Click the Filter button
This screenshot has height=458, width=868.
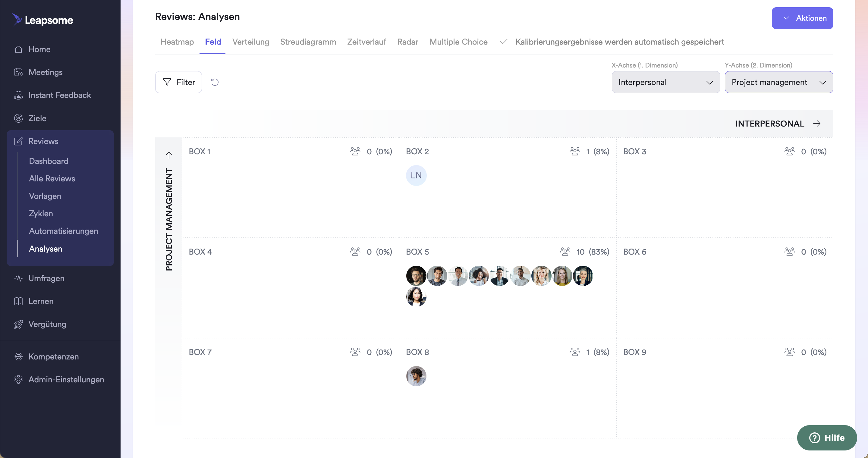178,82
